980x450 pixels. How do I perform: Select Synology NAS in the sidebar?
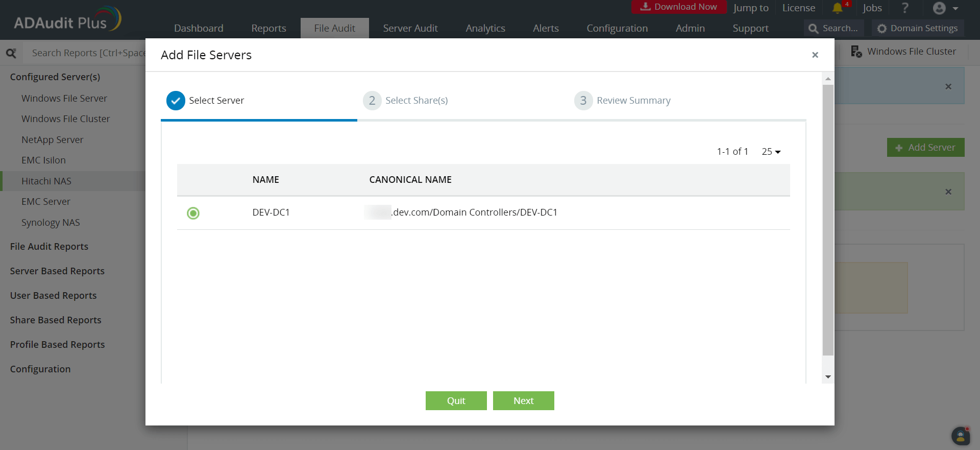(x=51, y=222)
